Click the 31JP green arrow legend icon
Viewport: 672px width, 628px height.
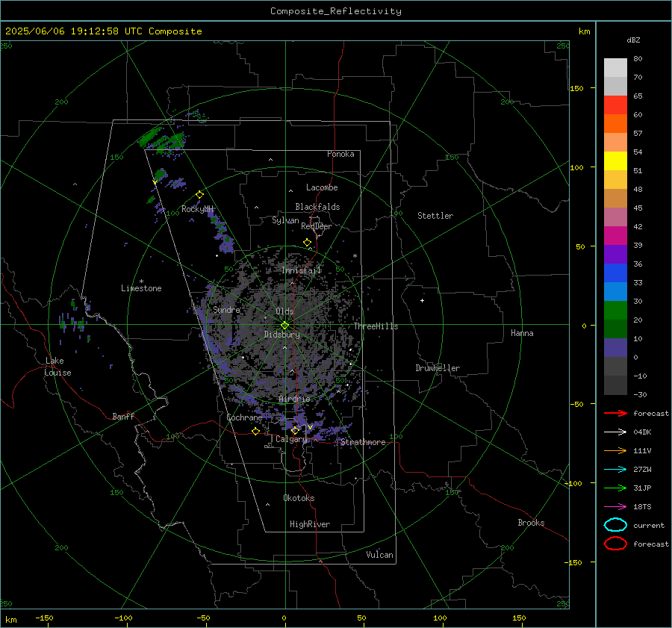615,488
